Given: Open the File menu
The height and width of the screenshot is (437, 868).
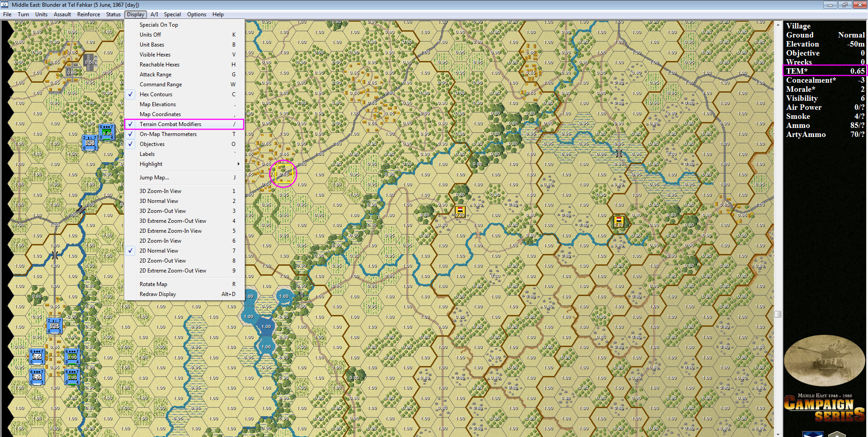Looking at the screenshot, I should coord(7,14).
